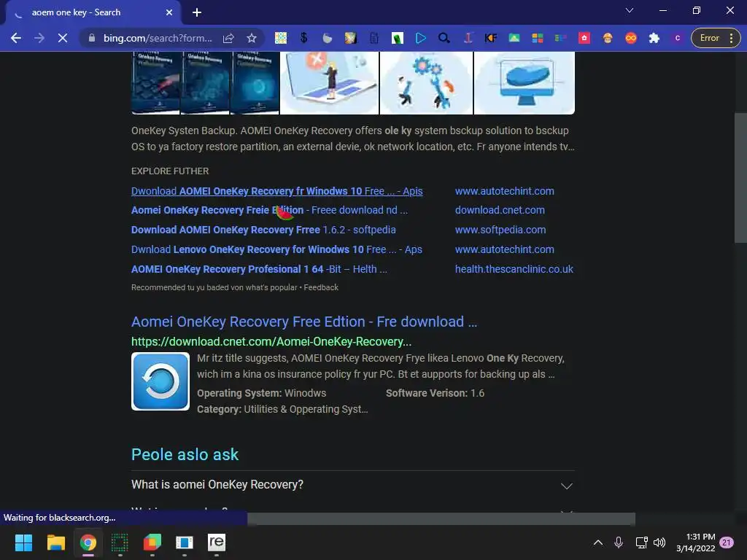Click the share page icon in address bar
Viewport: 747px width, 560px height.
click(228, 38)
